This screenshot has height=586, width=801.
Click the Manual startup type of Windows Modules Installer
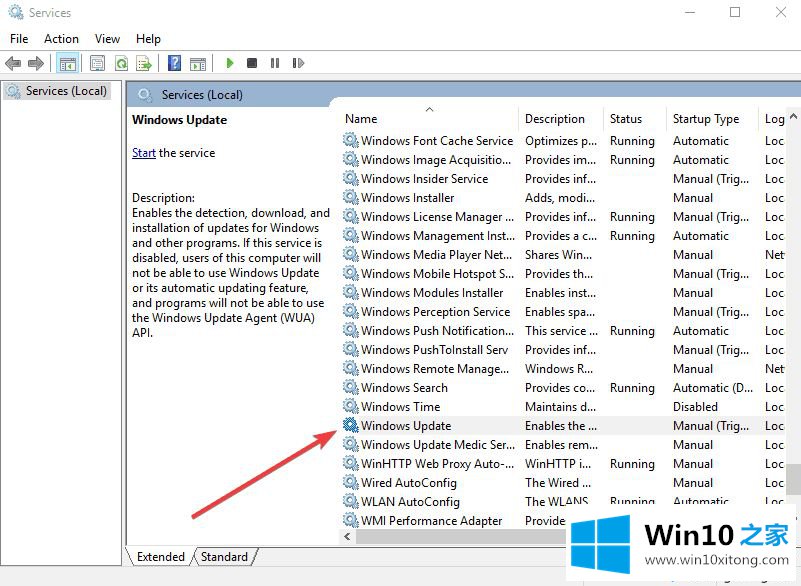click(693, 293)
